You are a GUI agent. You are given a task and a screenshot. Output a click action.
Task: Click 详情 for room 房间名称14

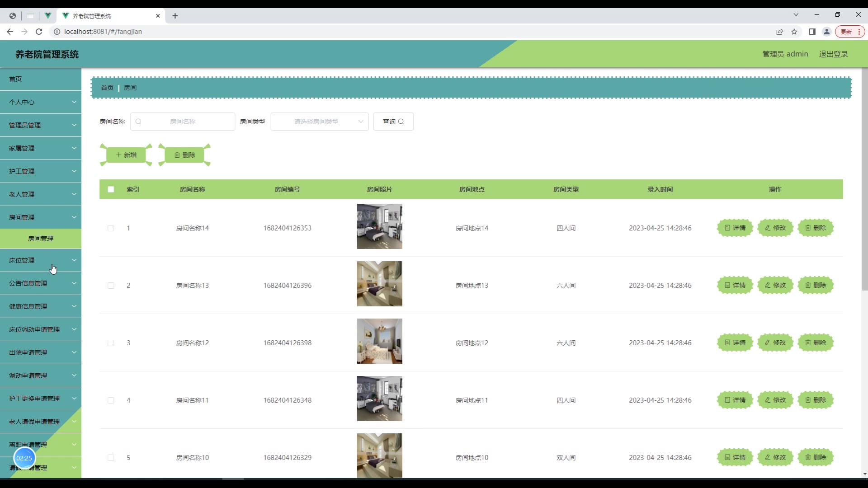tap(735, 228)
